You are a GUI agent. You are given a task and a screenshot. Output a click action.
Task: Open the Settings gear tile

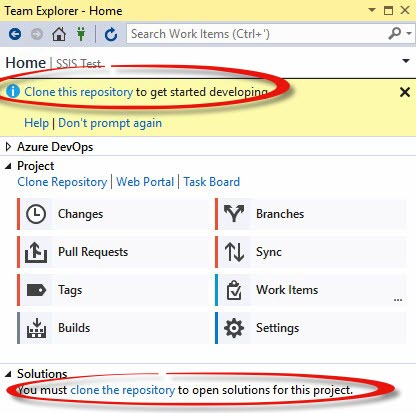point(311,328)
